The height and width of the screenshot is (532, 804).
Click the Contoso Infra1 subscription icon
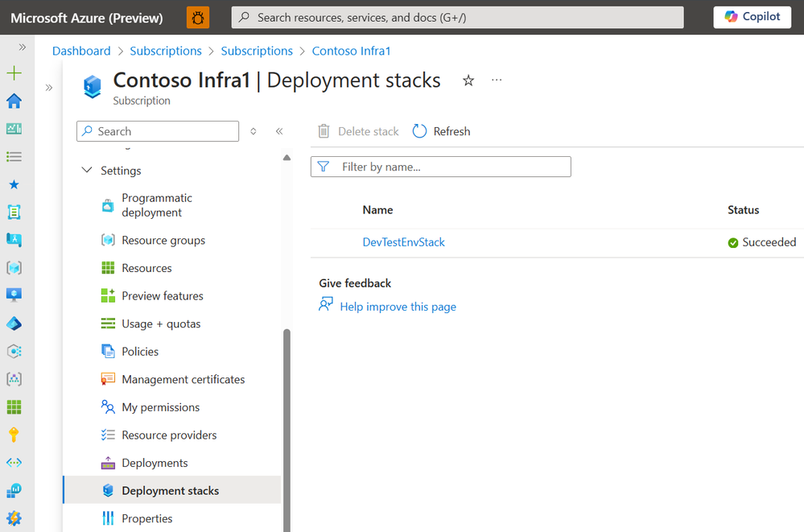pyautogui.click(x=93, y=86)
